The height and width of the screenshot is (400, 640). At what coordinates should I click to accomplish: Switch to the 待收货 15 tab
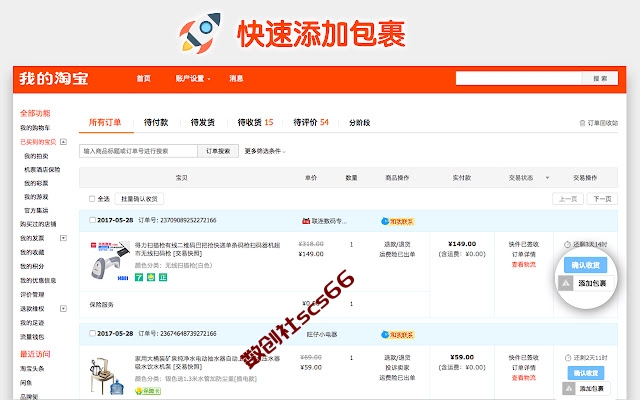pos(255,122)
